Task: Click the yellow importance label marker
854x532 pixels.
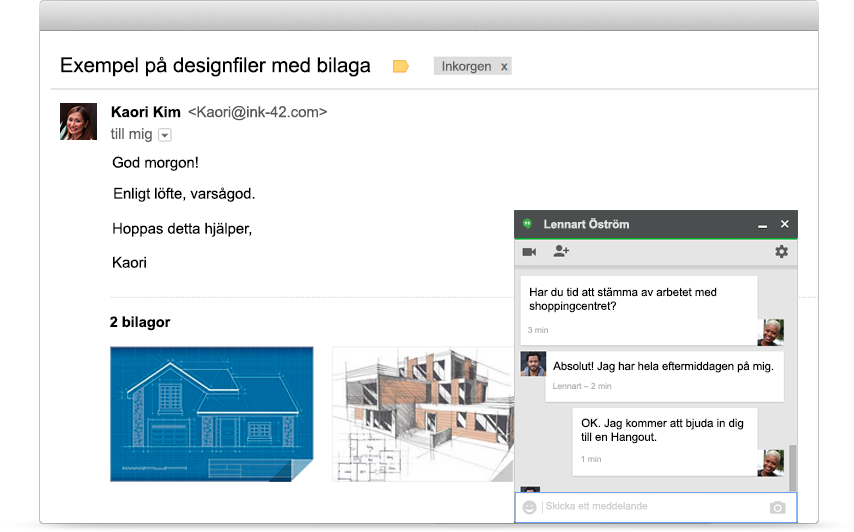Action: point(400,66)
